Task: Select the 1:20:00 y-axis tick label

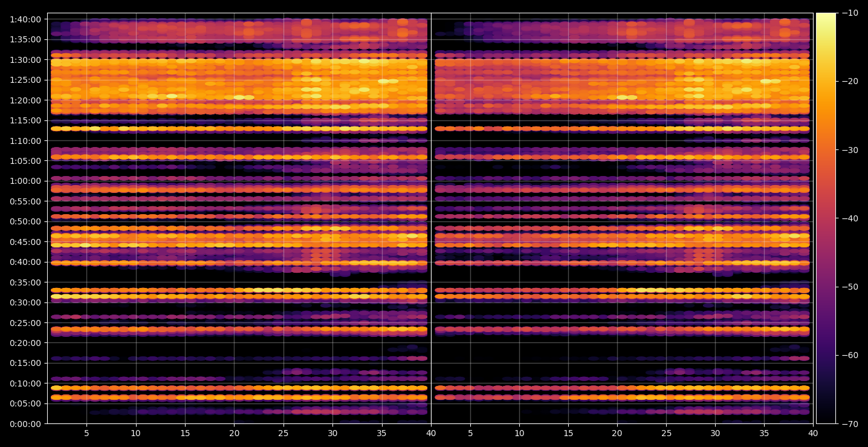Action: tap(25, 100)
